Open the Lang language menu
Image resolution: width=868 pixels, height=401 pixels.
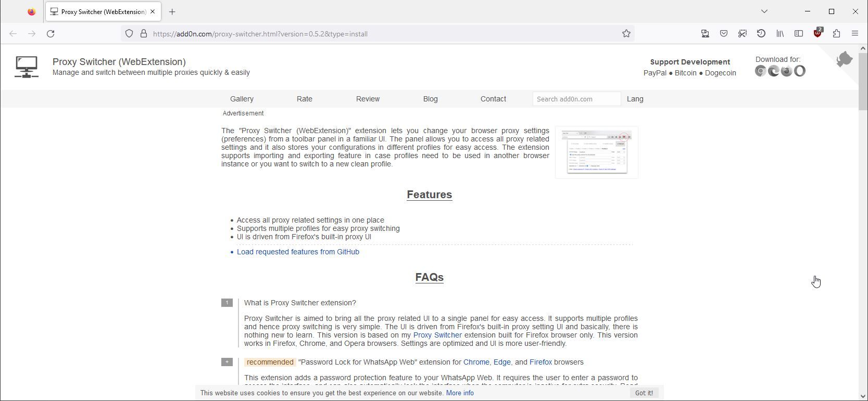coord(635,99)
